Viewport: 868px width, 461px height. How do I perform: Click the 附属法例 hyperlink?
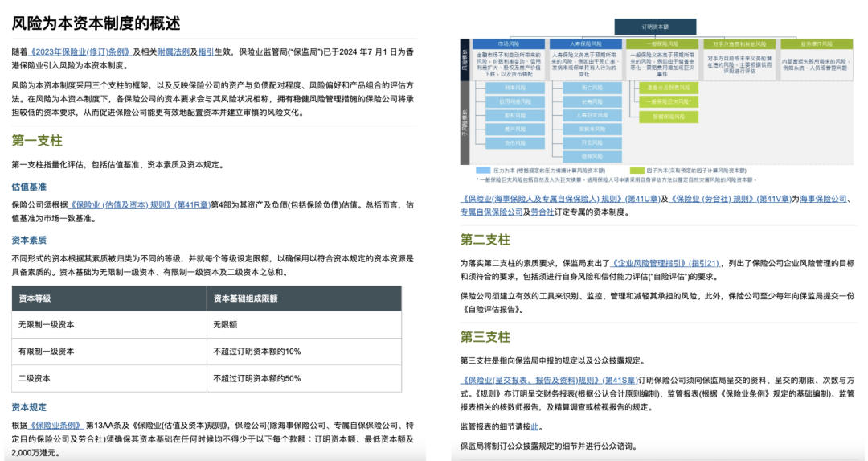coord(173,51)
